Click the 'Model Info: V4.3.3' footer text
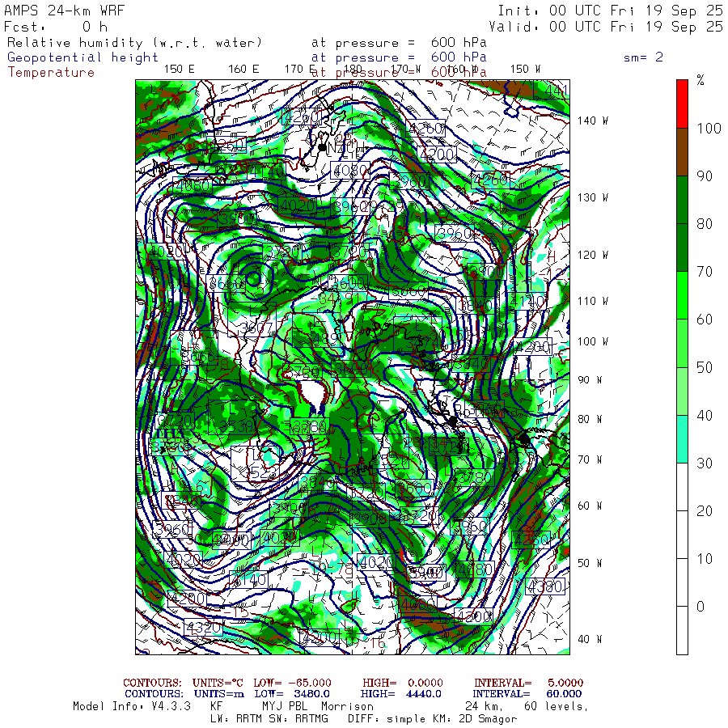 point(132,706)
